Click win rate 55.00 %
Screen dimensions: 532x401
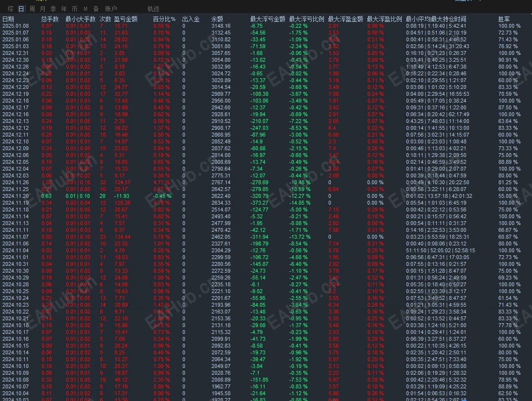(x=508, y=196)
